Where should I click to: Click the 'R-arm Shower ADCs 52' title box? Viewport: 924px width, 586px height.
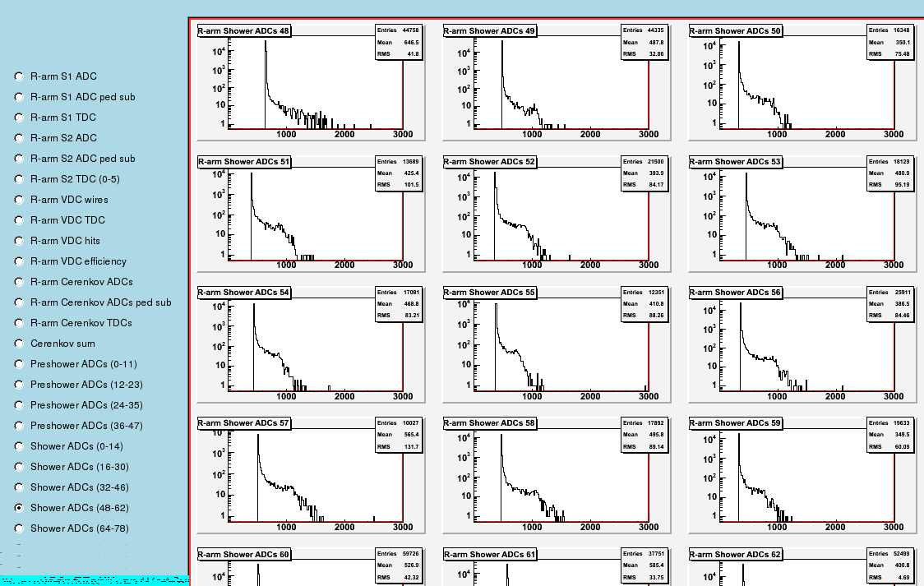[x=490, y=161]
